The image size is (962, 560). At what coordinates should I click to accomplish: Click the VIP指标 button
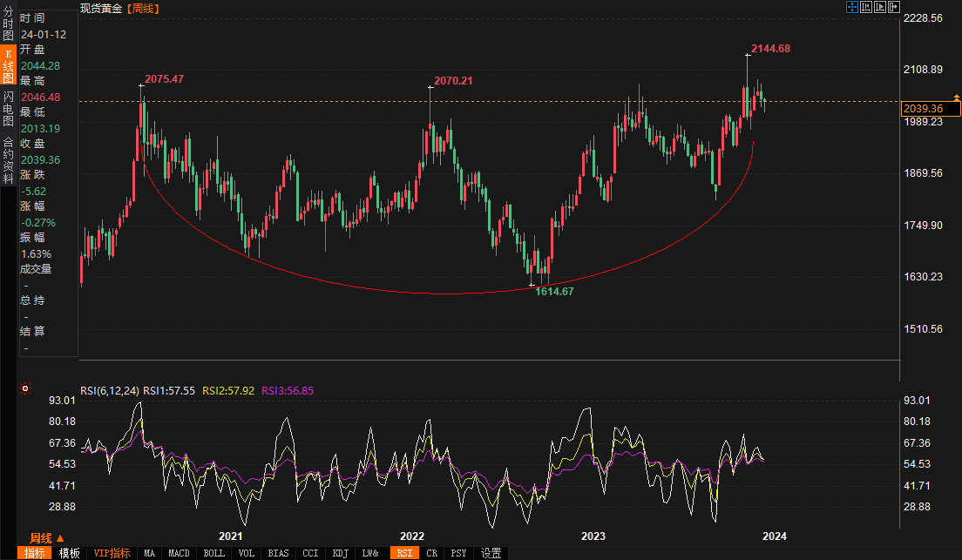click(x=112, y=553)
